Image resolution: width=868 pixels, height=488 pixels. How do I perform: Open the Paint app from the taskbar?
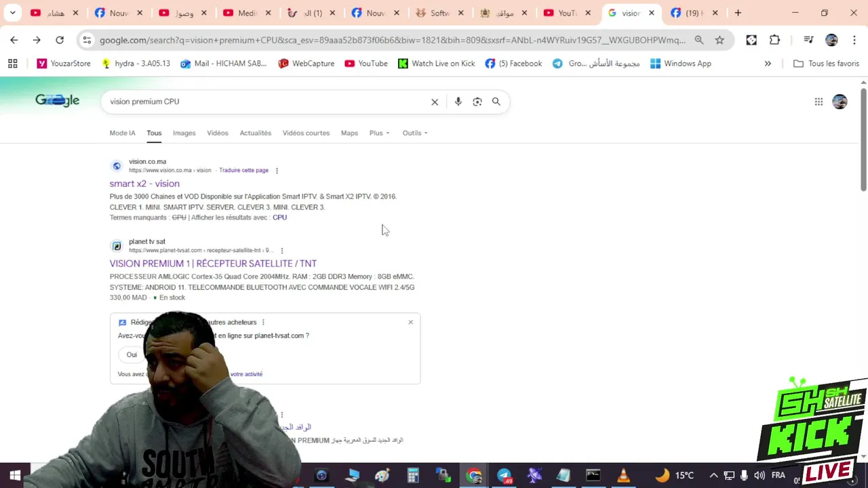click(x=382, y=475)
